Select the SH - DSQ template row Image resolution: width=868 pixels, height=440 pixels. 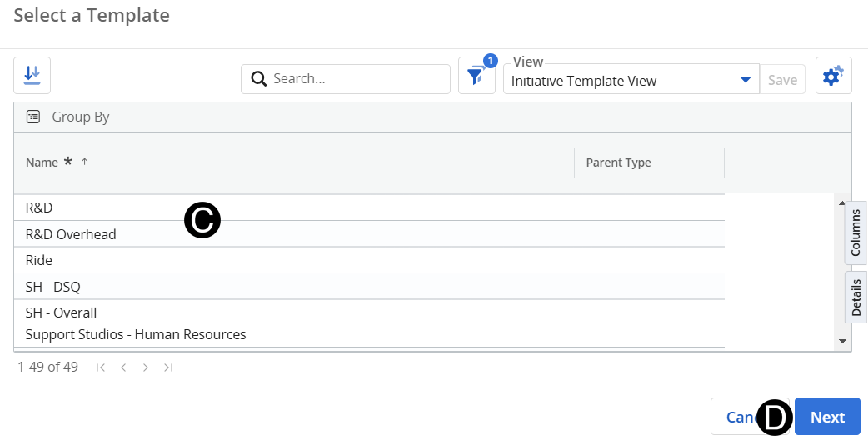click(x=53, y=287)
